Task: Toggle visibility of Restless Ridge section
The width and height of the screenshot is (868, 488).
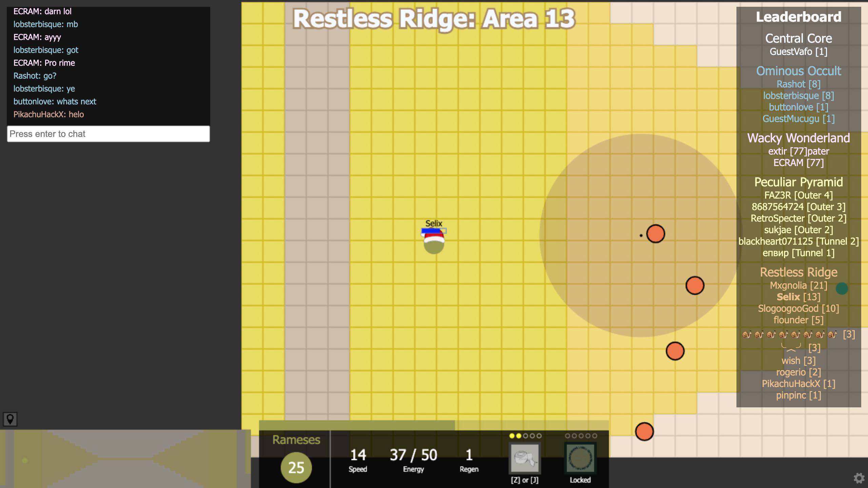Action: click(798, 272)
